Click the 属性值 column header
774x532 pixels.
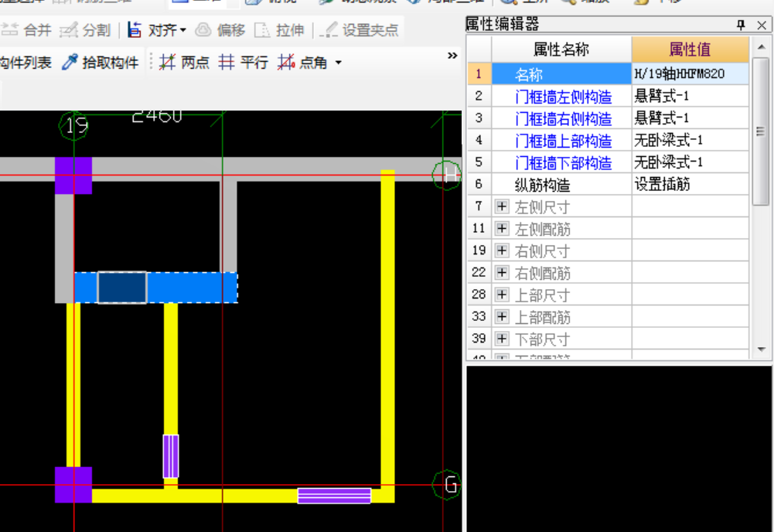(690, 49)
